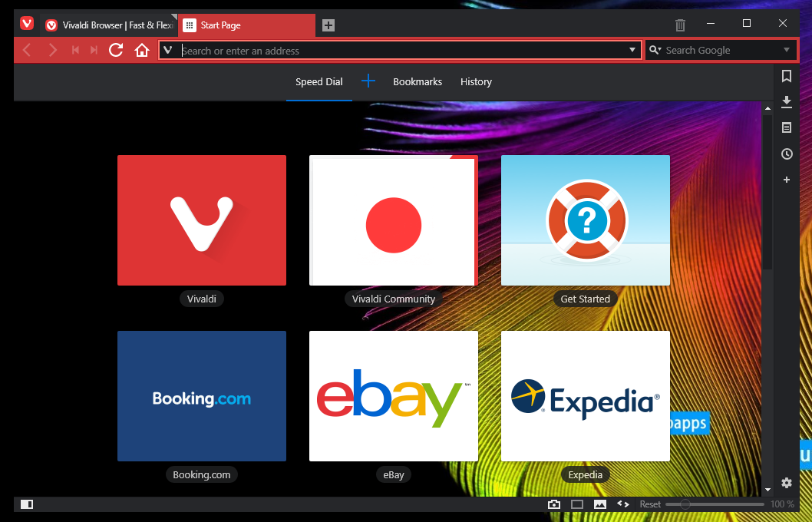
Task: Click the Expedia label
Action: click(585, 475)
